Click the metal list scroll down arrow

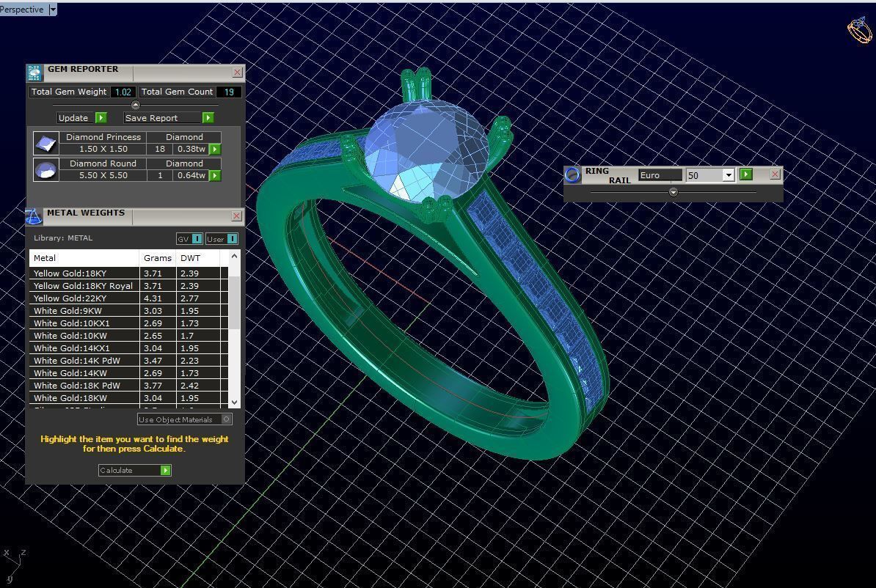pos(234,402)
